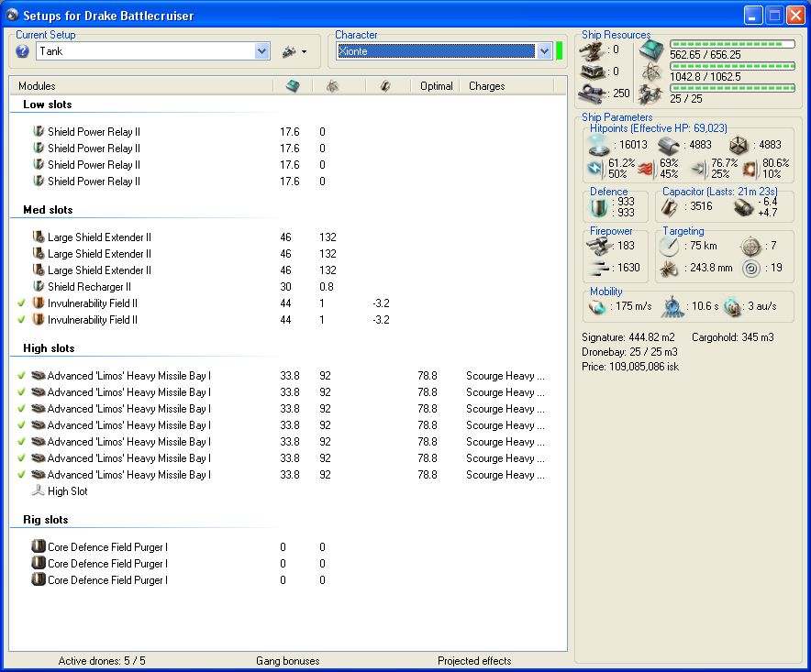Click the volley damage icon showing 1630
The width and height of the screenshot is (811, 672).
pos(599,268)
